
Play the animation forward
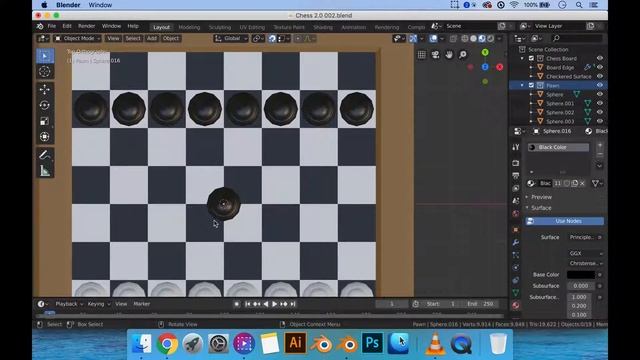tap(275, 304)
